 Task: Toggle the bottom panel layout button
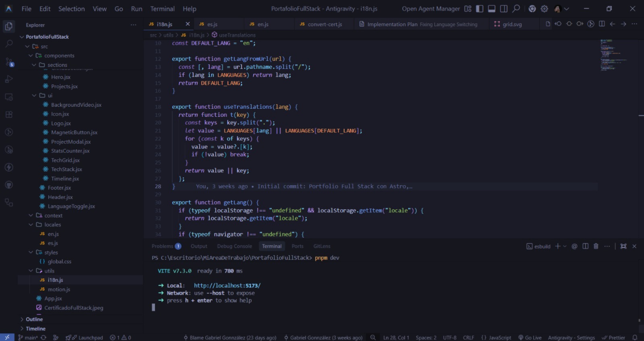pyautogui.click(x=491, y=9)
